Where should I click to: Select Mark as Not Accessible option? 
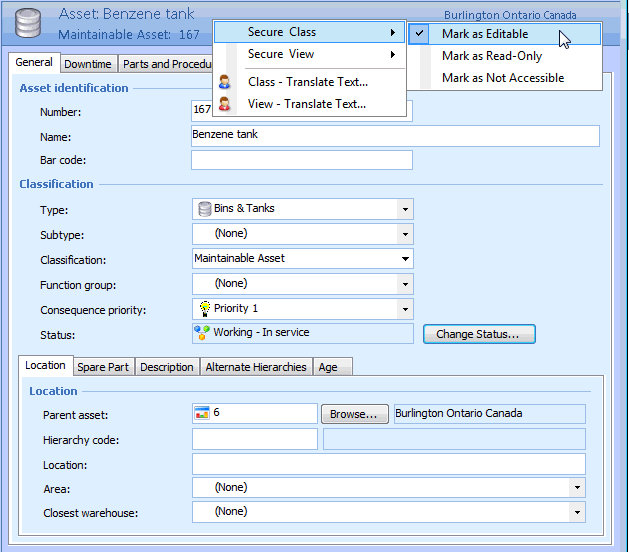pos(505,78)
